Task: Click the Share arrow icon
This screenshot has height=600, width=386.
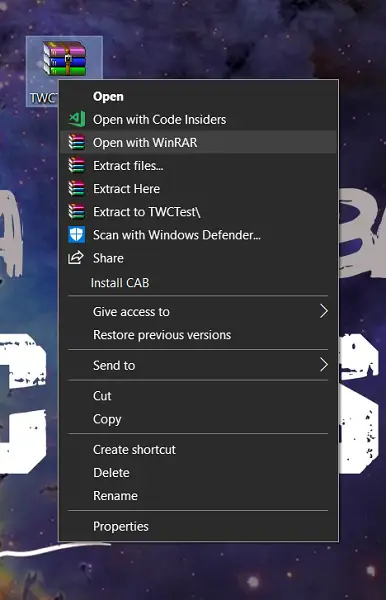Action: 76,258
